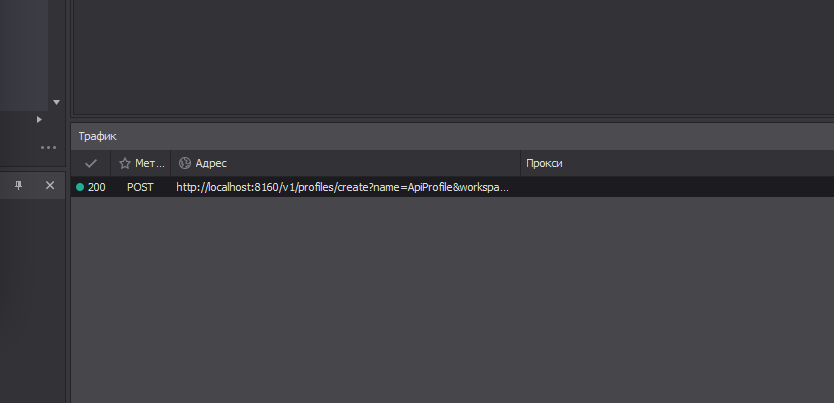Sort by the Прокси column header
834x403 pixels.
677,163
